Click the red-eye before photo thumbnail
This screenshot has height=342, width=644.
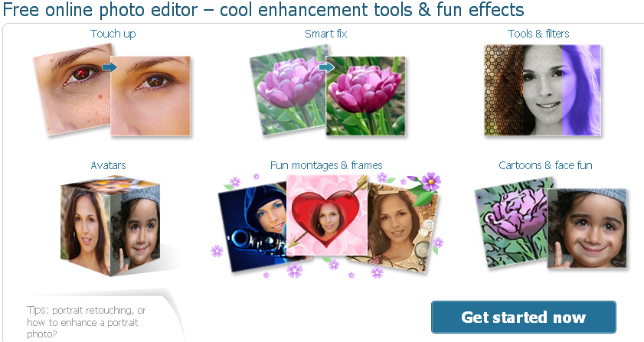[x=71, y=90]
